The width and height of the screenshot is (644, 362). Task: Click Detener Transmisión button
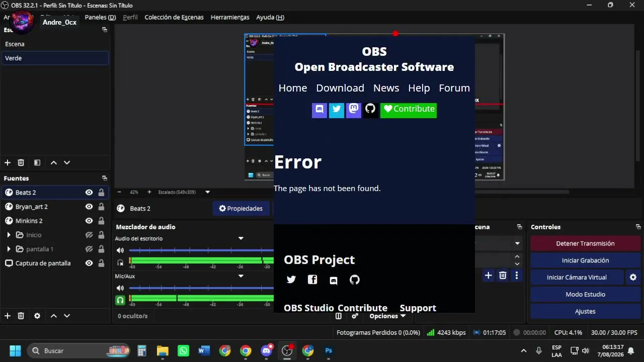(x=585, y=243)
